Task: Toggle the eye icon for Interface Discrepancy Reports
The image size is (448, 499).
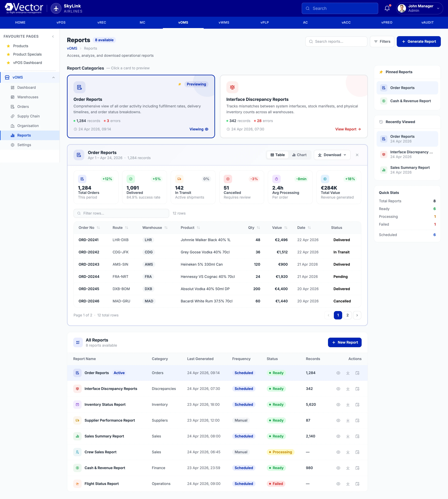Action: [x=338, y=389]
